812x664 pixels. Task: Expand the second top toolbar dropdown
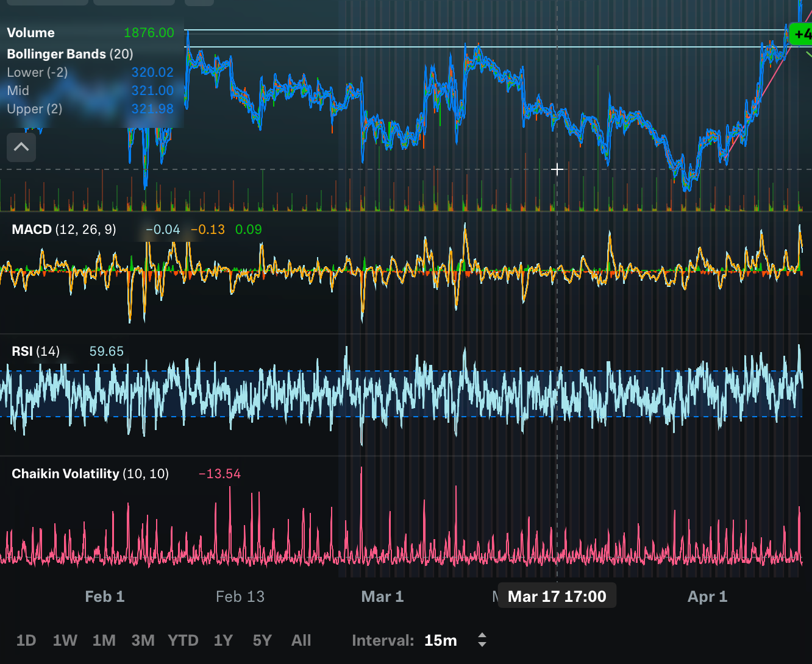134,2
